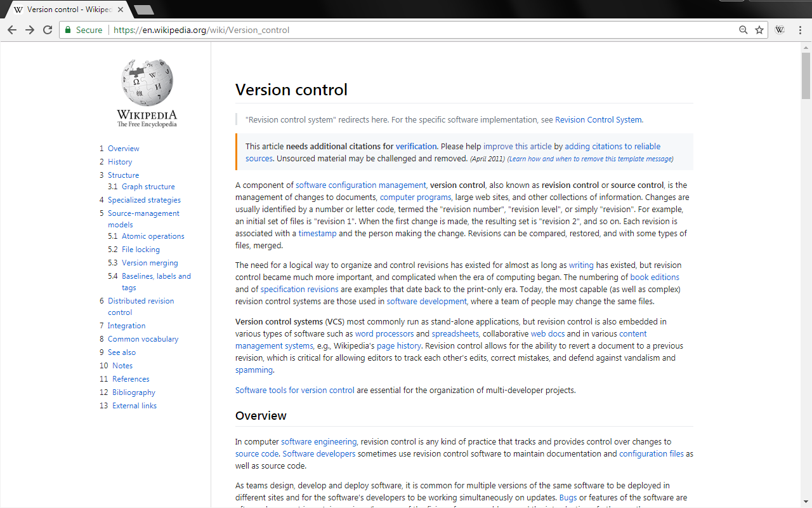Switch to the Version control tab
This screenshot has width=812, height=508.
tap(63, 10)
